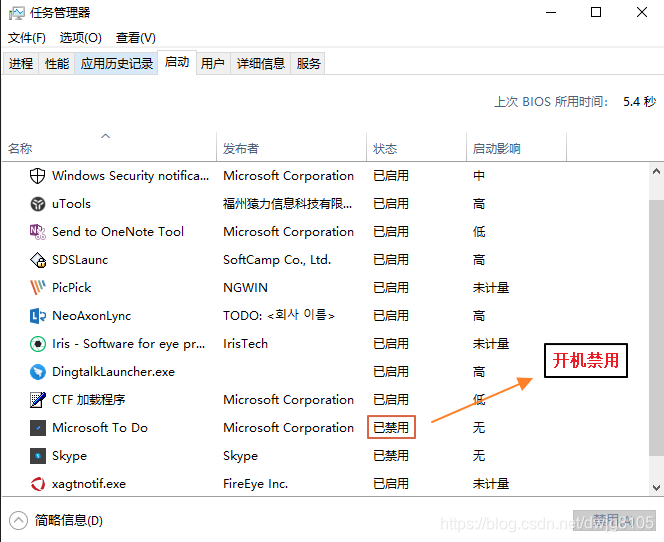664x542 pixels.
Task: Click the DingtalkLauncher.exe name text
Action: 113,372
